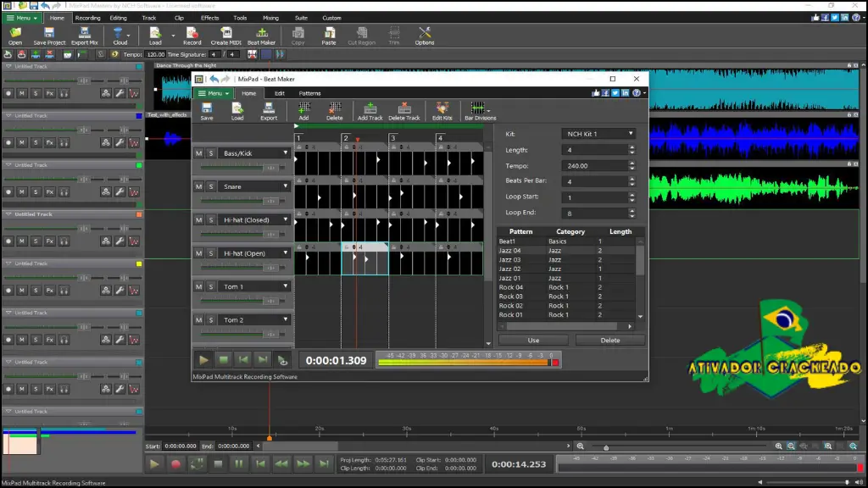This screenshot has width=868, height=488.
Task: Open Bar Divisions in Beat Maker
Action: (x=480, y=111)
